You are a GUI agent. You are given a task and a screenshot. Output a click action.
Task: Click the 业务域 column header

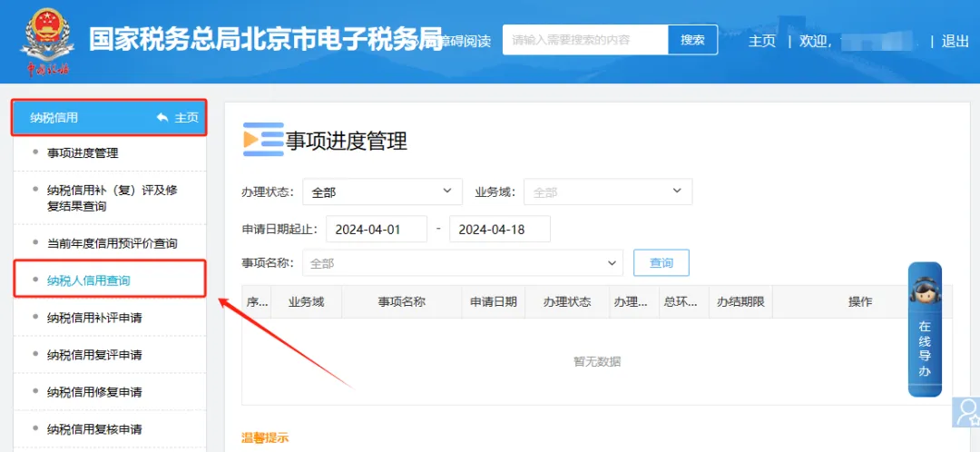click(x=307, y=302)
